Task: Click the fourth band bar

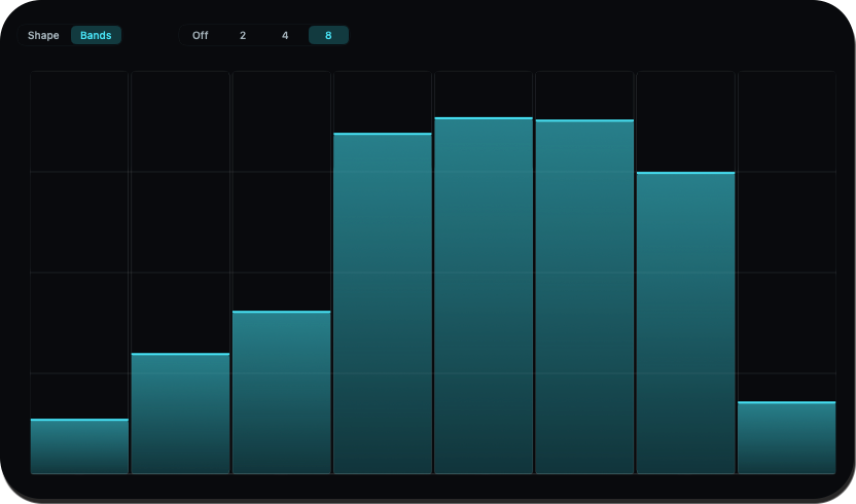Action: point(382,303)
